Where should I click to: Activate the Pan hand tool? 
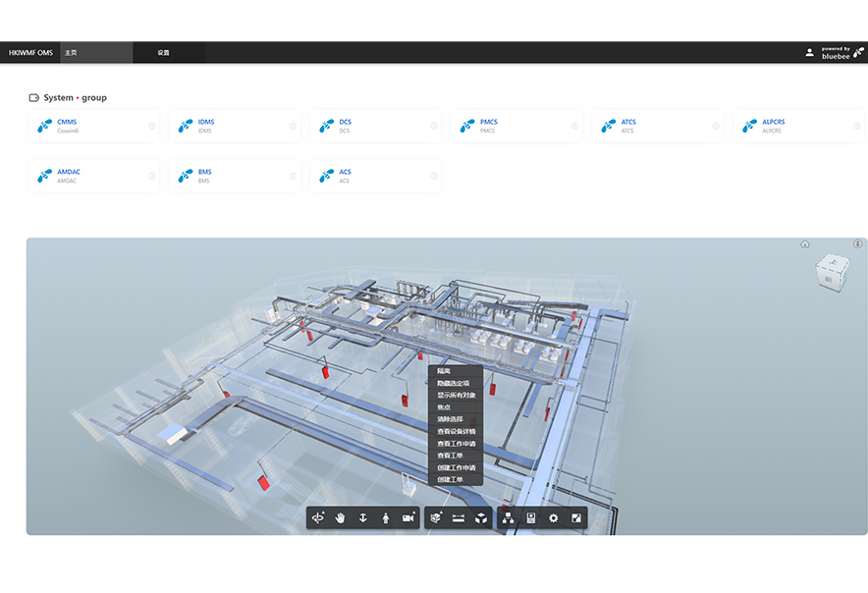340,518
